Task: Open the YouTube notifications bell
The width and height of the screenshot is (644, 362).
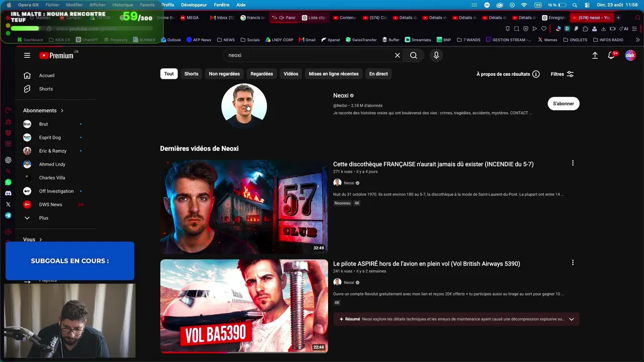Action: [611, 55]
